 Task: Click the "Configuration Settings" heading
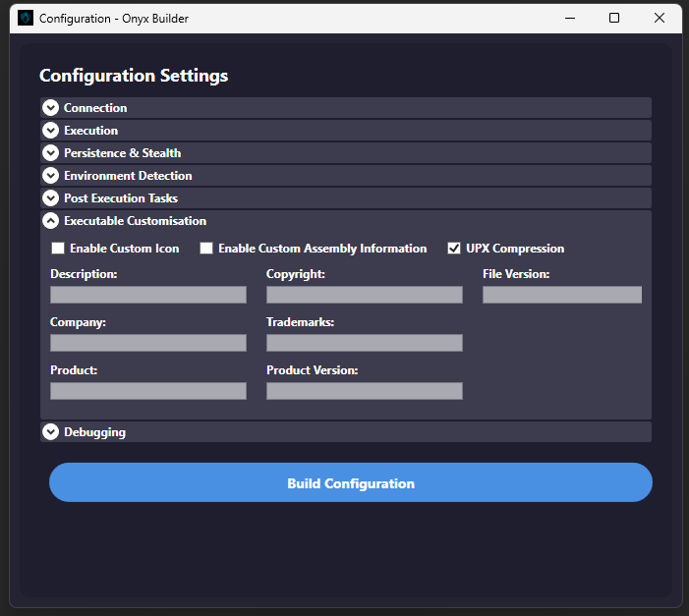[134, 76]
